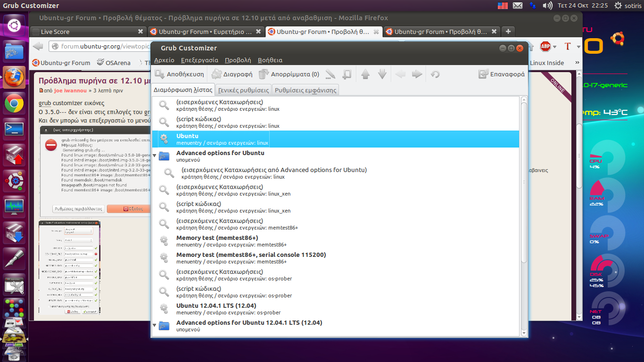This screenshot has height=362, width=644.
Task: Open the Απορρίμματα (0) trash
Action: click(x=289, y=74)
